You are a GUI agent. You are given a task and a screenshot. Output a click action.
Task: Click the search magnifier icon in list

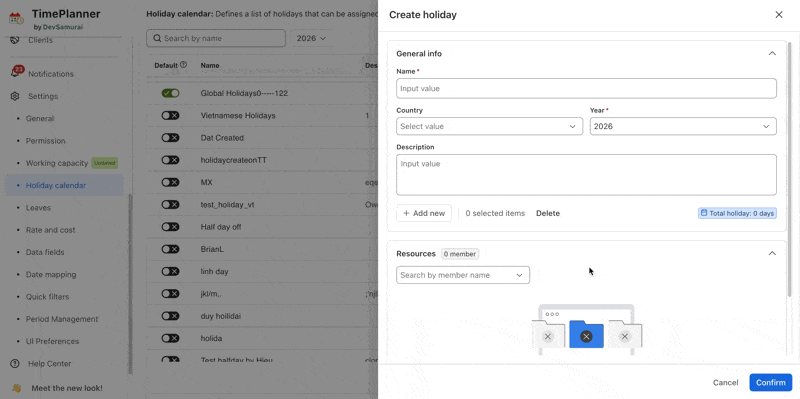(x=156, y=38)
